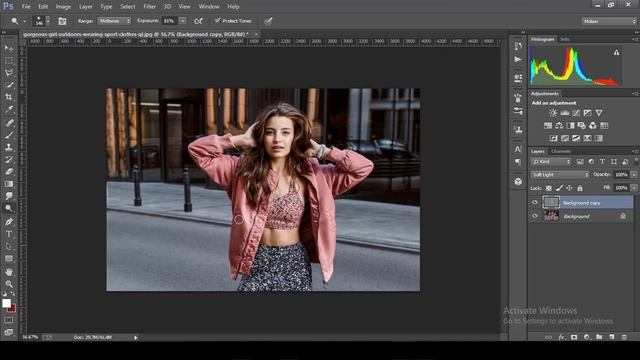Hide the Background copy layer

[535, 202]
